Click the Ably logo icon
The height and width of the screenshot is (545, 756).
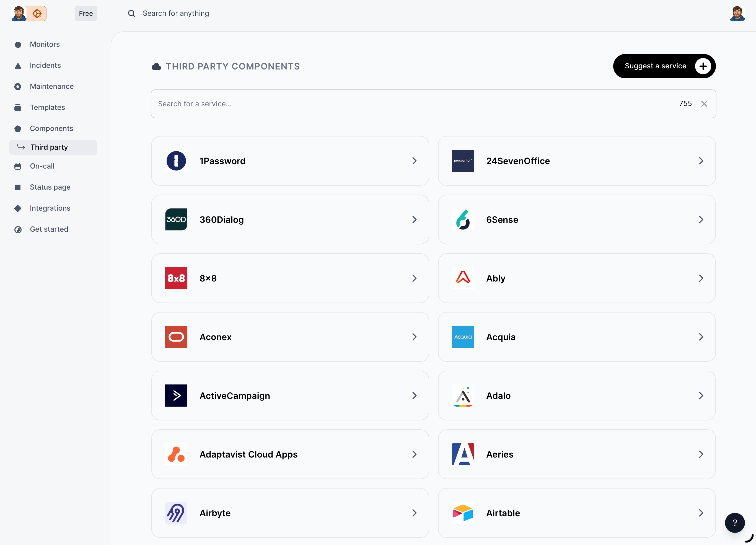click(463, 278)
